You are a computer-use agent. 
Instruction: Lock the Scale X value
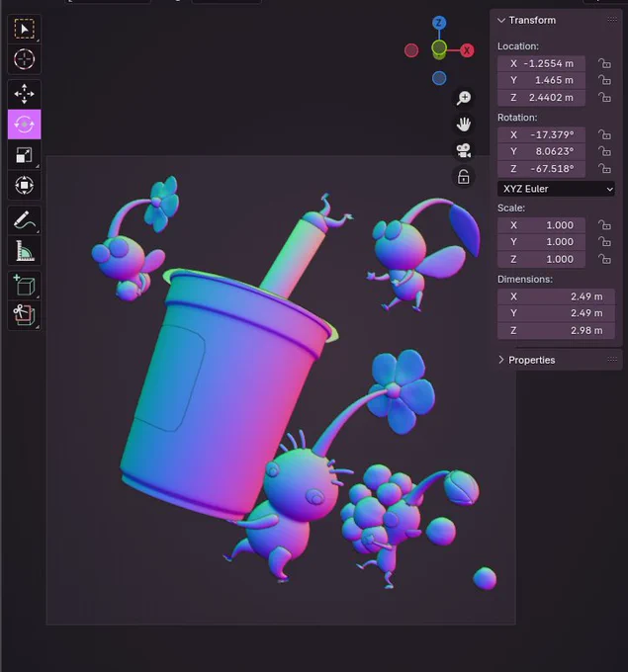[604, 225]
